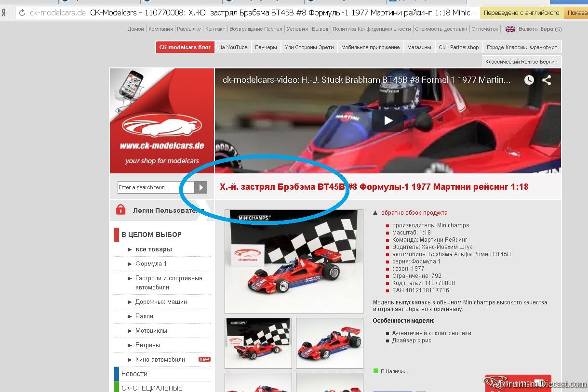Submit search with the arrow button
The image size is (588, 392).
coord(201,187)
